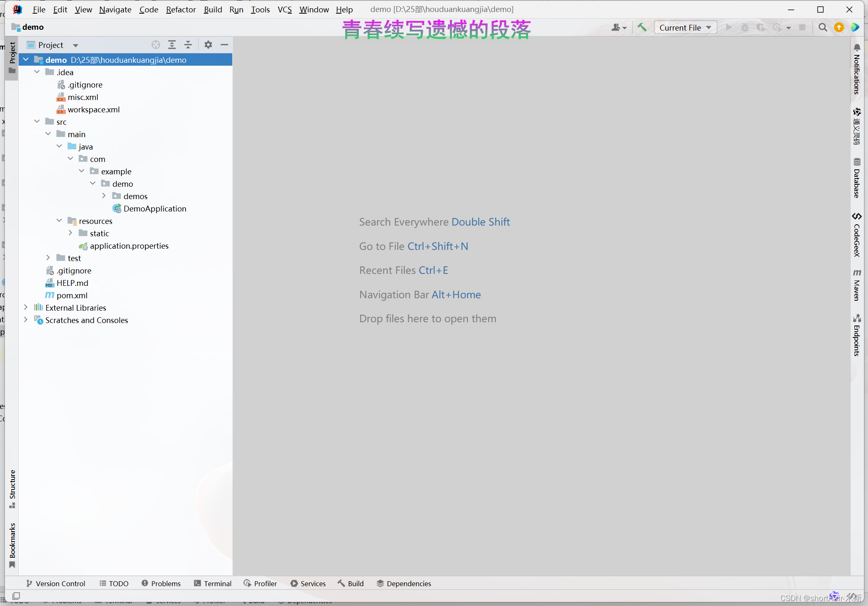
Task: Hide the Project tool window
Action: pos(224,45)
